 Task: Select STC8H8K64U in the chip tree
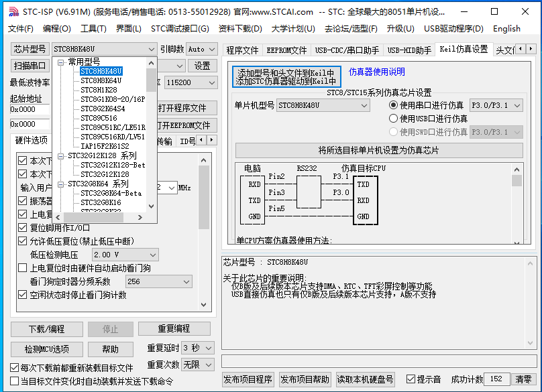(x=101, y=80)
